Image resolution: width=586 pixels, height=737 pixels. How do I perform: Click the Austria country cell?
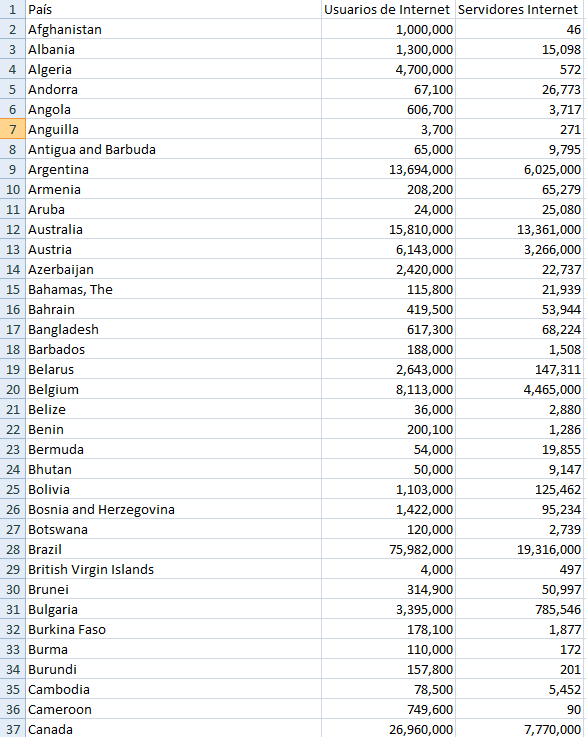173,249
